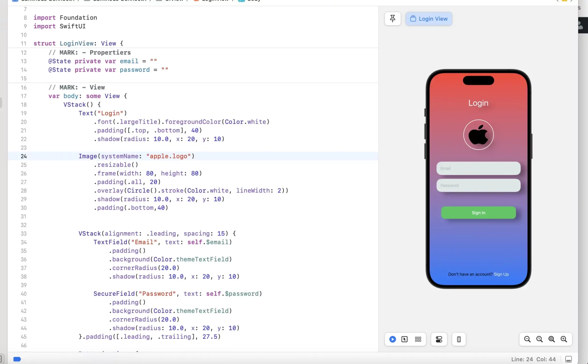Image resolution: width=588 pixels, height=364 pixels.
Task: Click line number 33 in the gutter
Action: [24, 233]
